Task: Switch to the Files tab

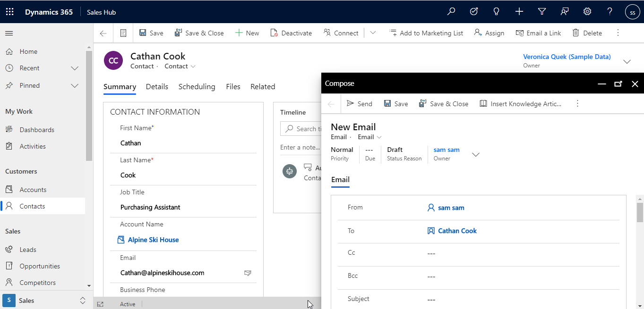Action: 233,87
